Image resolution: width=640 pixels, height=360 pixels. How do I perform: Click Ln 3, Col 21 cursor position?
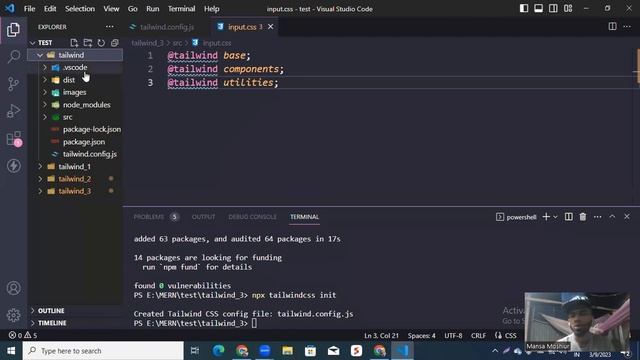[381, 336]
